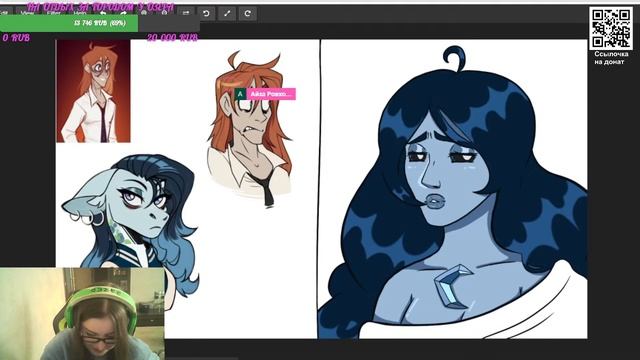Select the red-background redhead reference image
Viewport: 640px width, 360px height.
click(93, 91)
